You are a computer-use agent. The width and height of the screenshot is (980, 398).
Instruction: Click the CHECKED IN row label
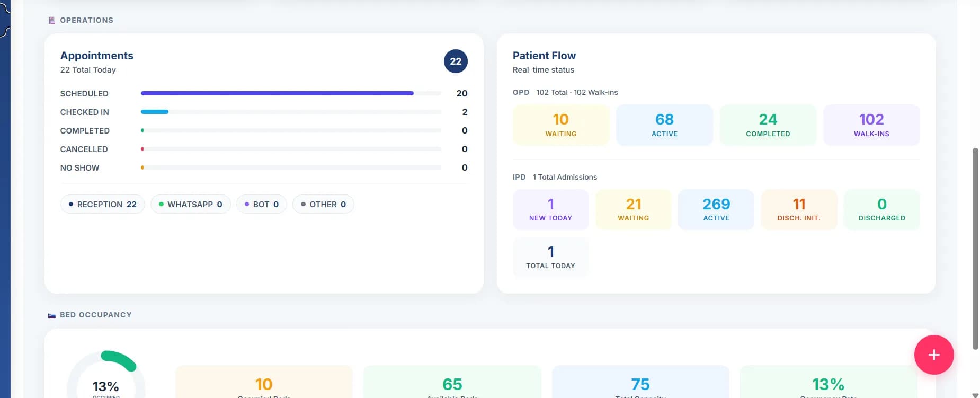point(85,112)
